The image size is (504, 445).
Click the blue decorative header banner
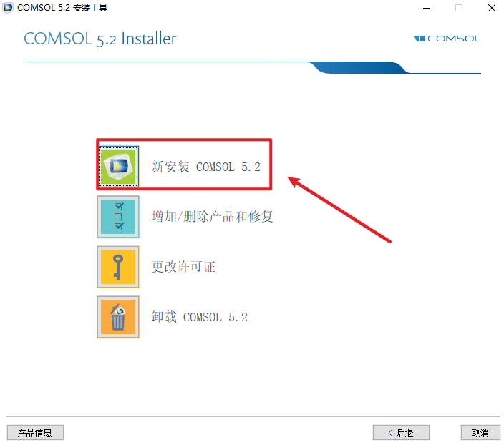tap(360, 67)
